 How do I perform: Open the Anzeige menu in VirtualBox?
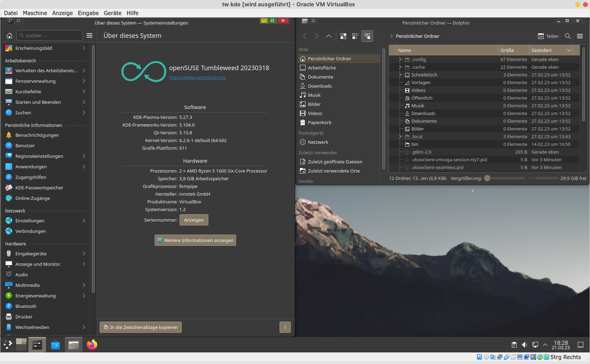[62, 13]
